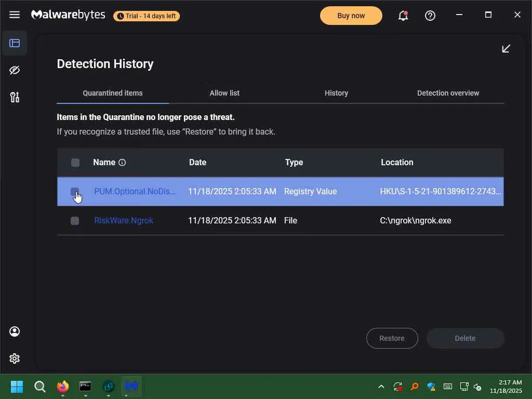Switch to the Allow list tab
The height and width of the screenshot is (399, 532).
click(x=224, y=93)
